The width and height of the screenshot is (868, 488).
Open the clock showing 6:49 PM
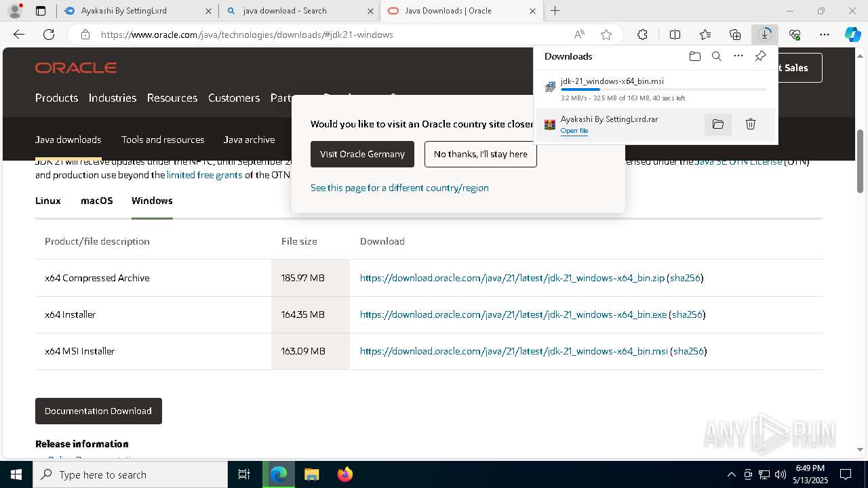pyautogui.click(x=810, y=474)
